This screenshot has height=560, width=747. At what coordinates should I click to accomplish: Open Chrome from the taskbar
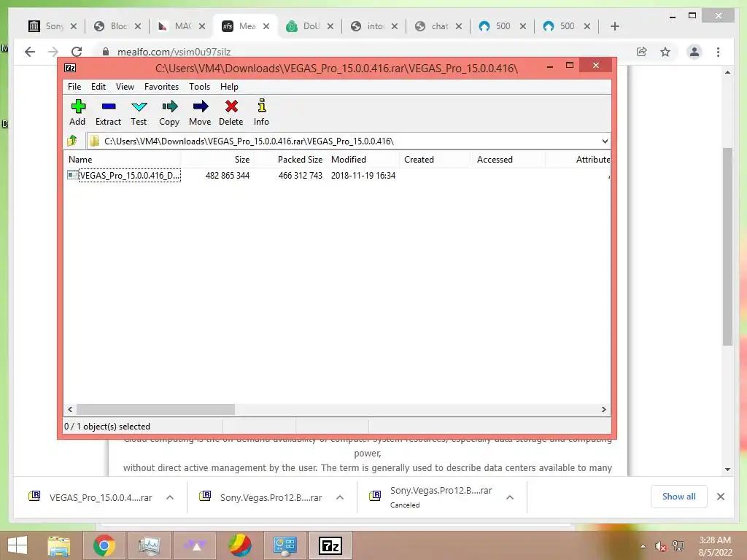(104, 545)
